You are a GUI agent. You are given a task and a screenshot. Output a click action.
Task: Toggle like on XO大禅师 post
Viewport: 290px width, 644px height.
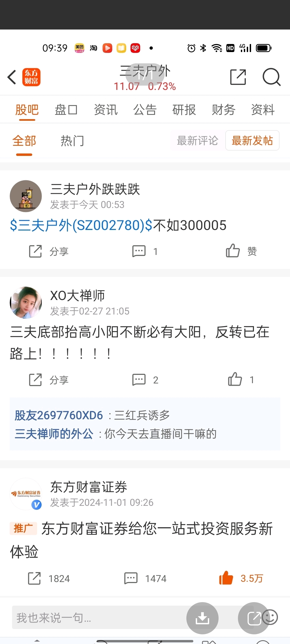pos(241,379)
